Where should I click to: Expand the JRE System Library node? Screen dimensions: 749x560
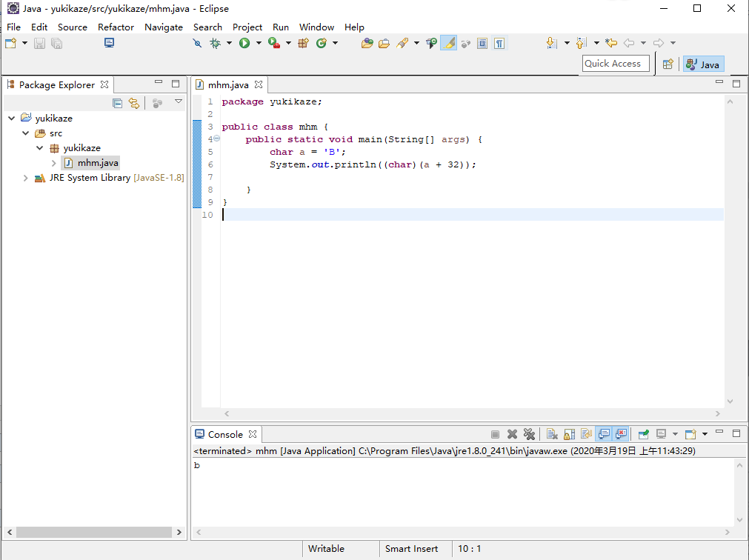[26, 178]
